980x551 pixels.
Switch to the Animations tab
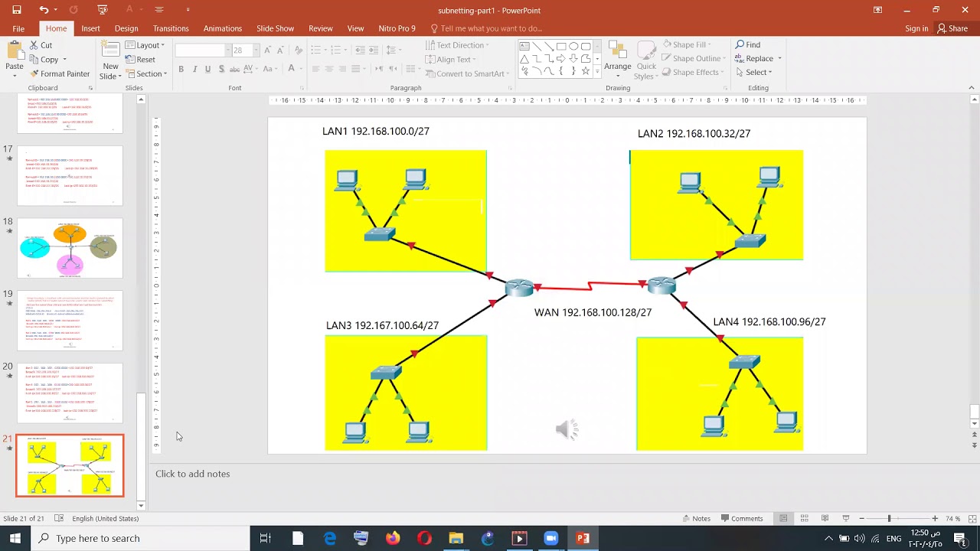click(223, 28)
